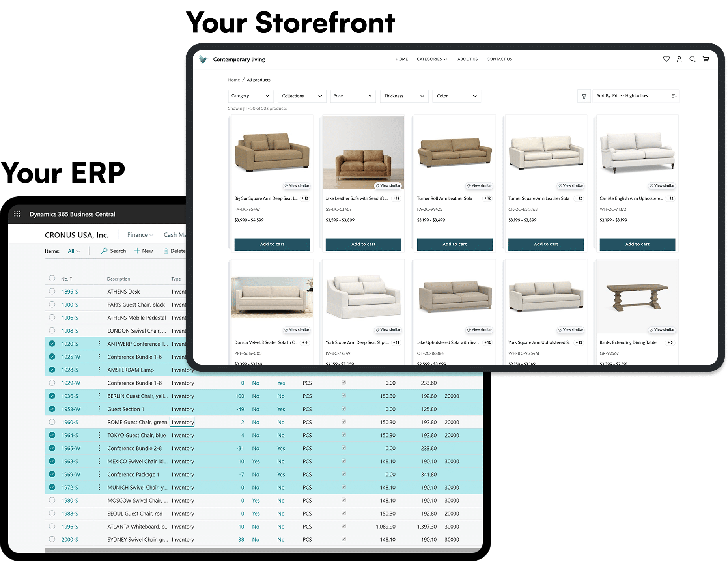This screenshot has width=728, height=561.
Task: Open row menu dots for 1968-S MEXICO Swivel Chair
Action: point(99,461)
